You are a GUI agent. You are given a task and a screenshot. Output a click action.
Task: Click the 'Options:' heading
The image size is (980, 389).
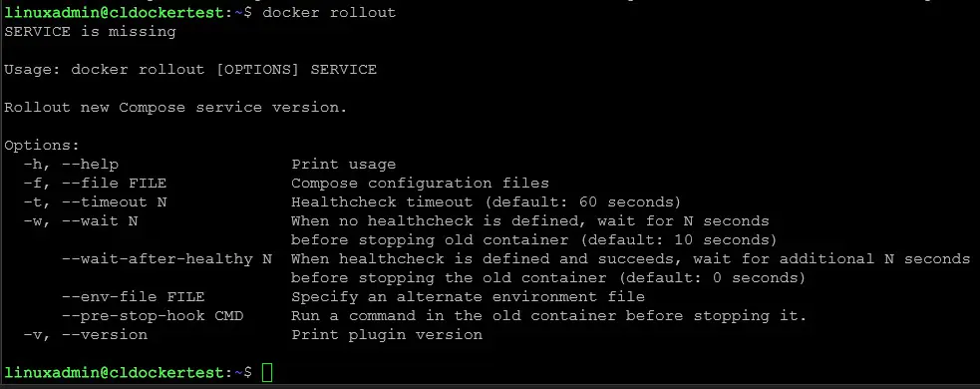tap(42, 146)
